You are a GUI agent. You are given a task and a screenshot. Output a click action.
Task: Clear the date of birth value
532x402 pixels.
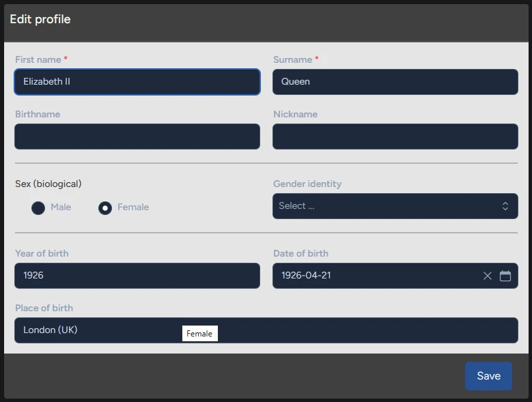487,276
